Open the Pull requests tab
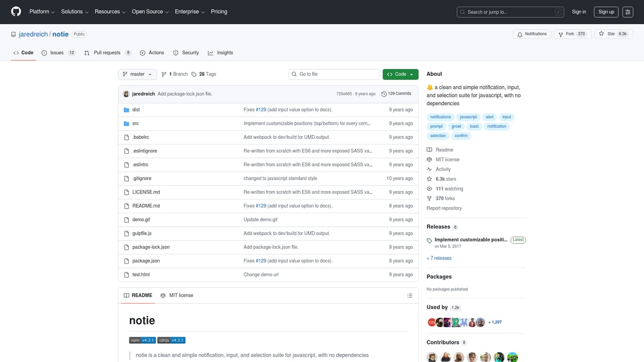Viewport: 644px width, 362px height. click(x=107, y=52)
